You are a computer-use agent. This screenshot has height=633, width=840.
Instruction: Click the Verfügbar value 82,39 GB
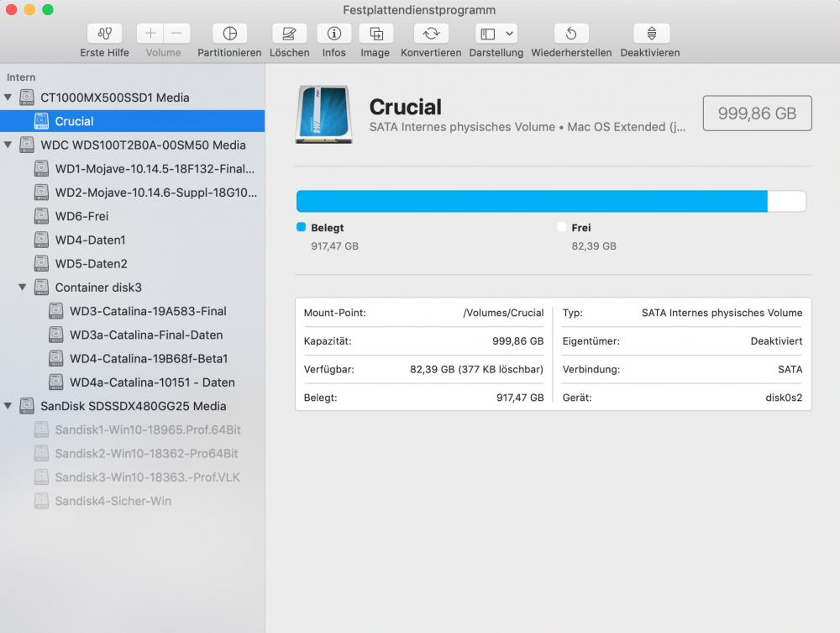[x=476, y=369]
